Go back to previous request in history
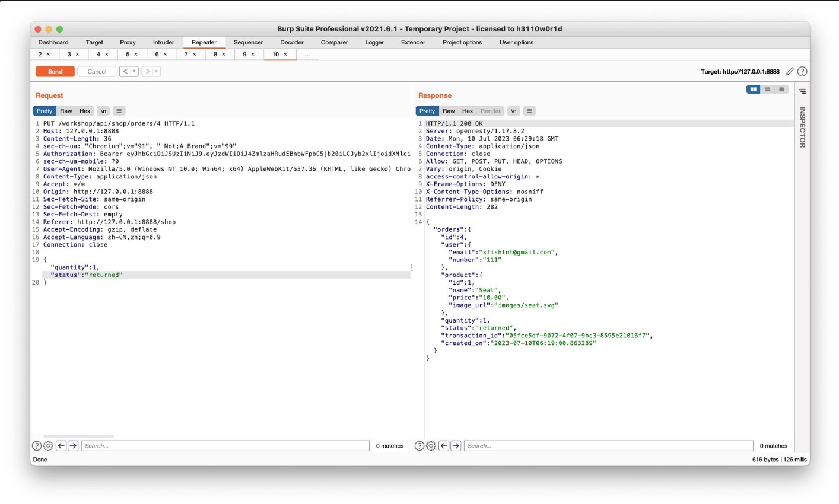The width and height of the screenshot is (839, 504). 125,71
